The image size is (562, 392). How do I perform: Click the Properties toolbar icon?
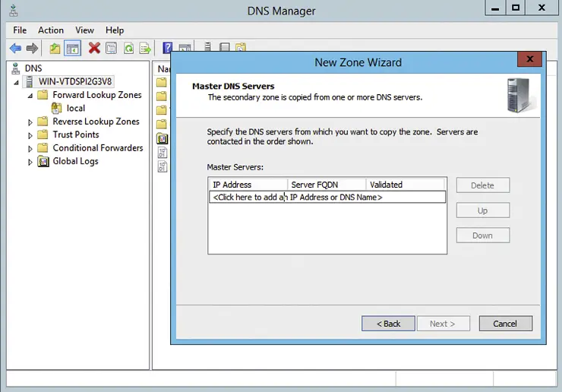tap(112, 49)
